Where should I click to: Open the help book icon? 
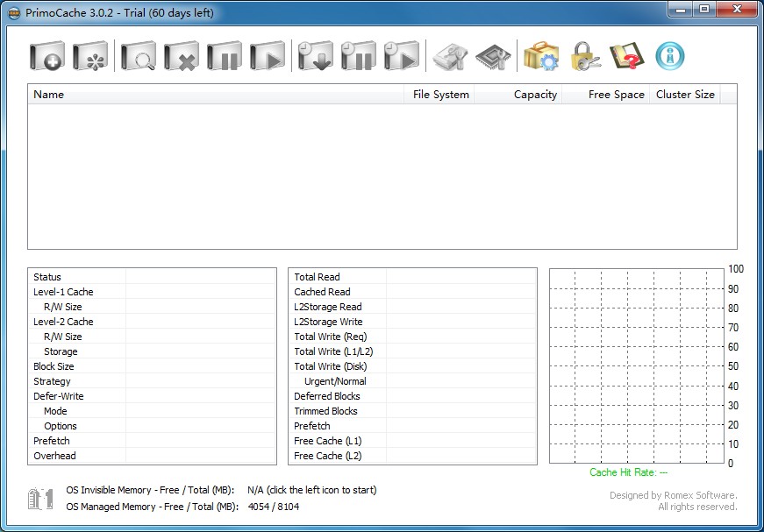[626, 57]
